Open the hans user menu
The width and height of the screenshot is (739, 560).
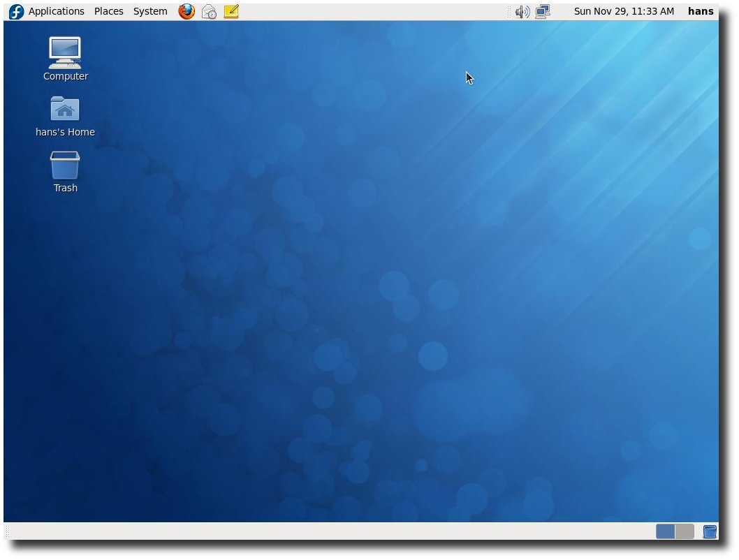point(700,11)
